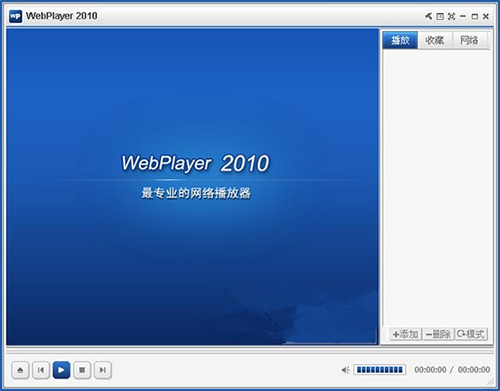Adjust the volume level bar

(380, 370)
